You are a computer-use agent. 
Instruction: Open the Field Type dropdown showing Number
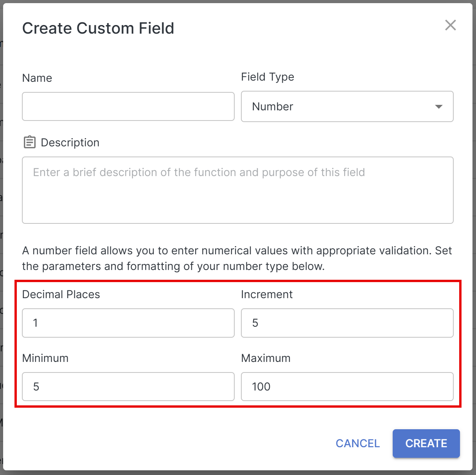(x=347, y=106)
